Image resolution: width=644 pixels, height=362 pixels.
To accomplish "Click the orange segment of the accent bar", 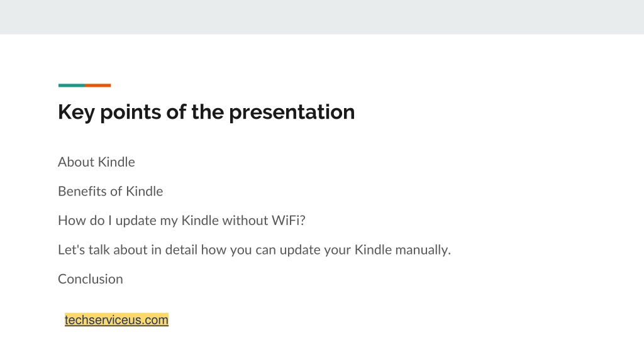I will 97,85.
